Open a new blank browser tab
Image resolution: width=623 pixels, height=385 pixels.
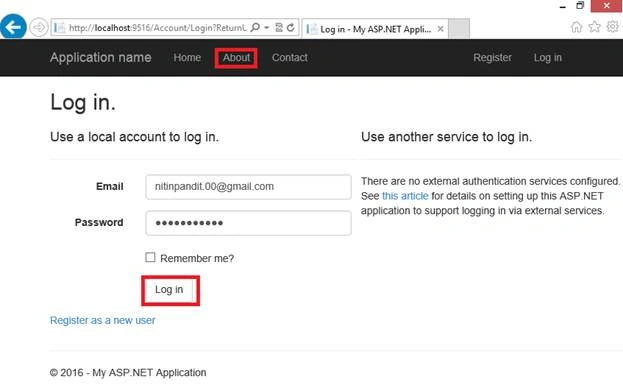point(459,29)
